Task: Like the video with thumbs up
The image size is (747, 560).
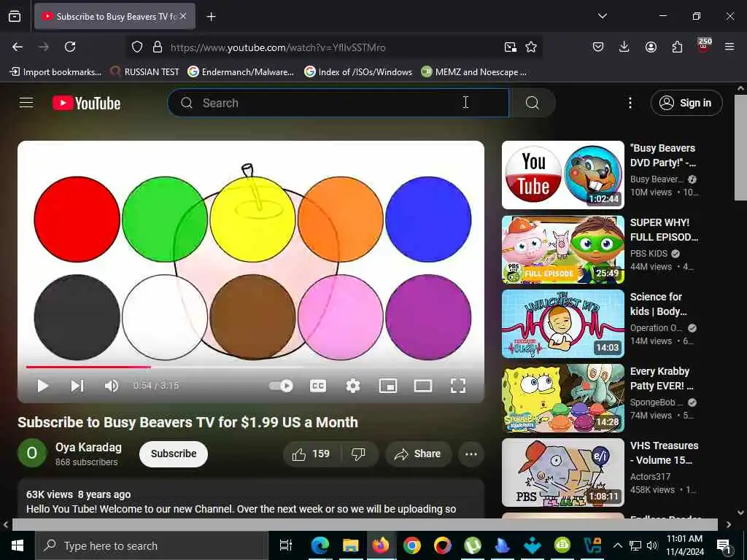Action: click(311, 454)
